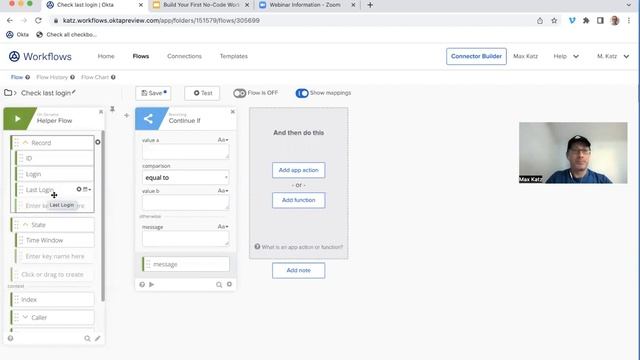Screen dimensions: 640x360
Task: Click the folder icon beside Check last login
Action: click(8, 93)
